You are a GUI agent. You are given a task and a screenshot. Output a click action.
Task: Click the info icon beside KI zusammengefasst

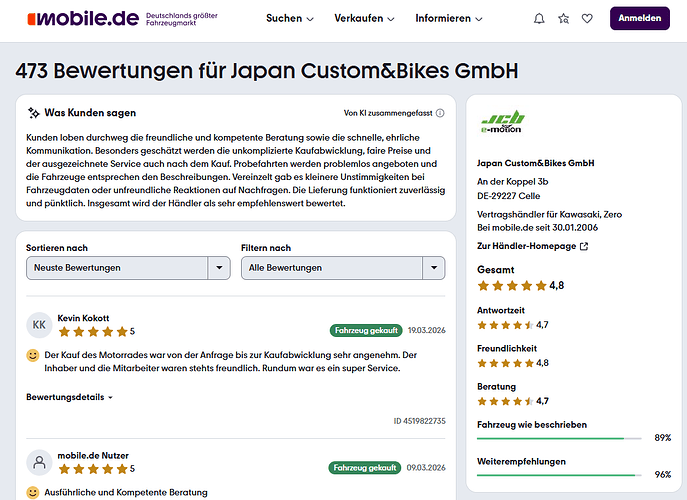(x=439, y=113)
